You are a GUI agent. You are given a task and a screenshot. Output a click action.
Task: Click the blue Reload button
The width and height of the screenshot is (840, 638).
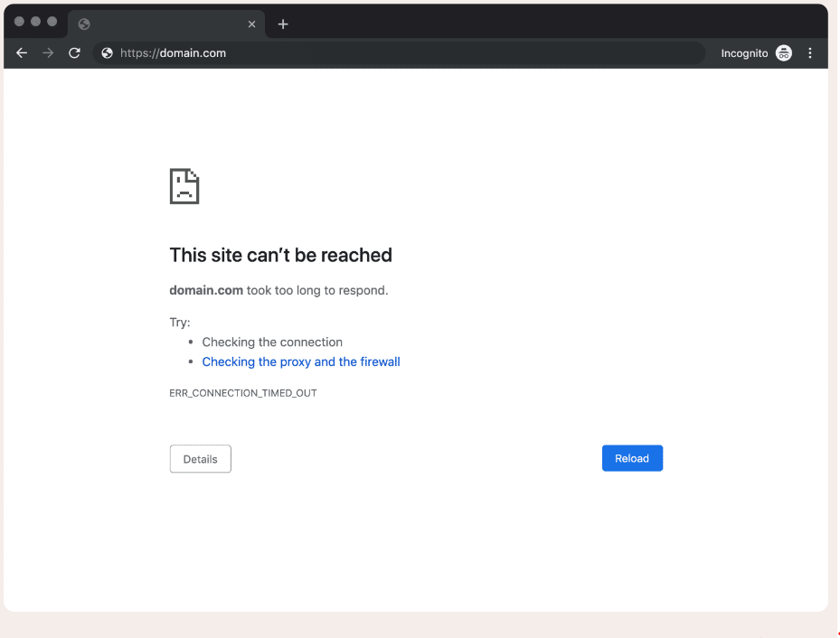632,458
